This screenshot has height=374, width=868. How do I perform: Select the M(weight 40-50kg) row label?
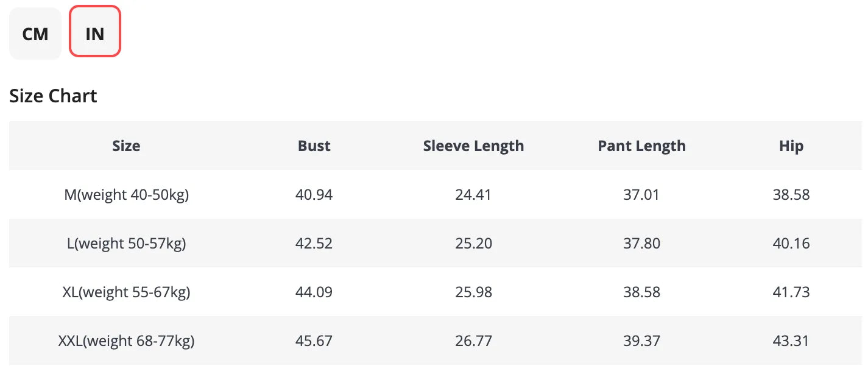point(126,195)
